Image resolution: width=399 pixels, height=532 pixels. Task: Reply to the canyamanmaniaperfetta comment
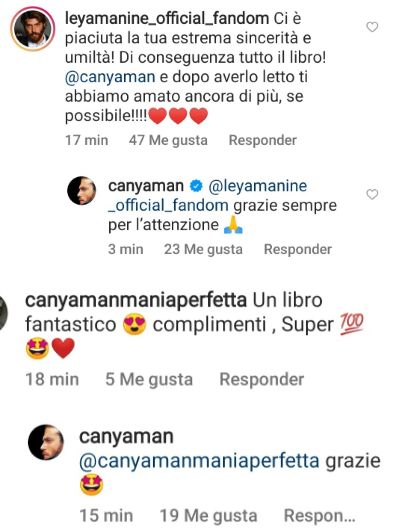point(262,380)
